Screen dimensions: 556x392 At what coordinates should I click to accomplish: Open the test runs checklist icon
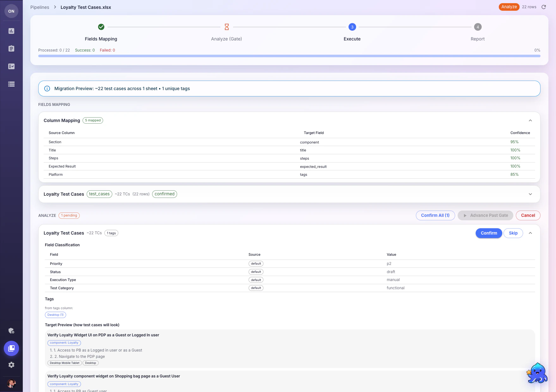(11, 66)
